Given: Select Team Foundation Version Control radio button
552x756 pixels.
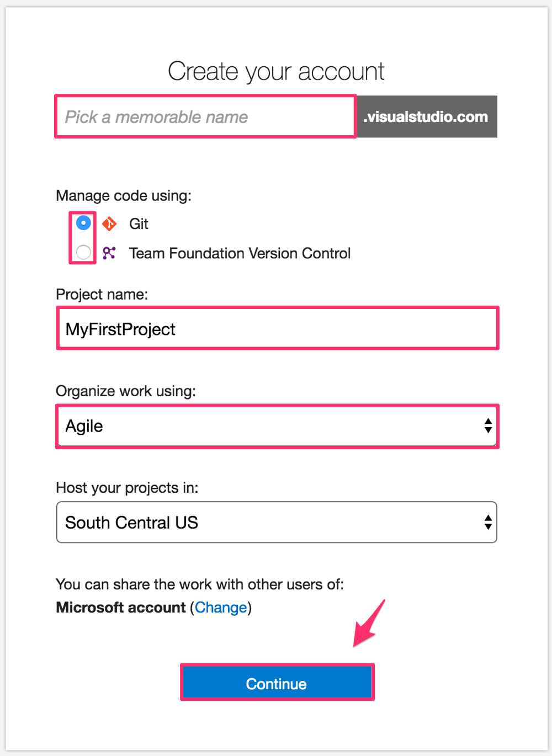Looking at the screenshot, I should (x=83, y=252).
